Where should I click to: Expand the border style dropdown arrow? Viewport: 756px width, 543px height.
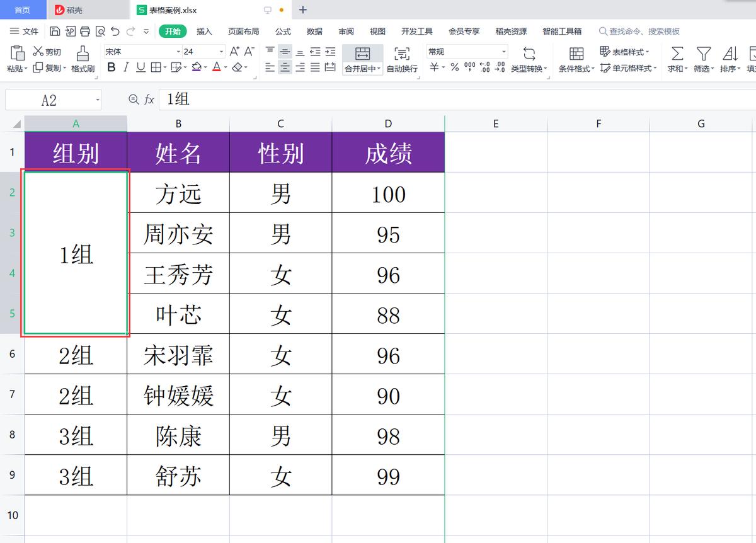(x=164, y=67)
